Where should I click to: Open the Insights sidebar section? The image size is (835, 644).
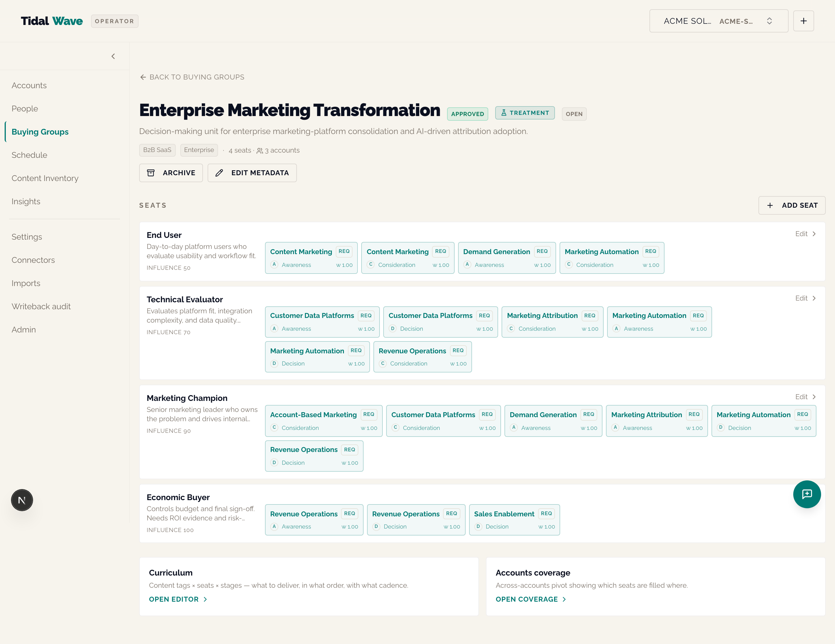pos(26,202)
